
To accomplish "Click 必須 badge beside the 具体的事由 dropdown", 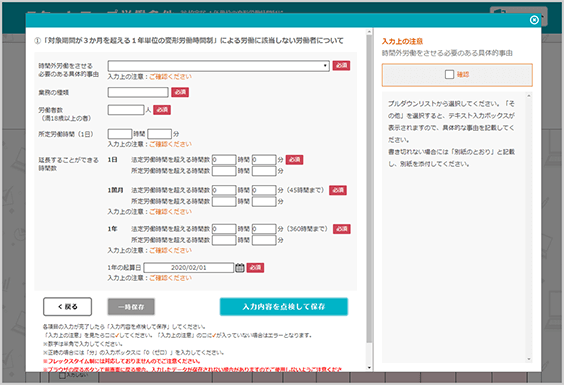I will point(341,65).
